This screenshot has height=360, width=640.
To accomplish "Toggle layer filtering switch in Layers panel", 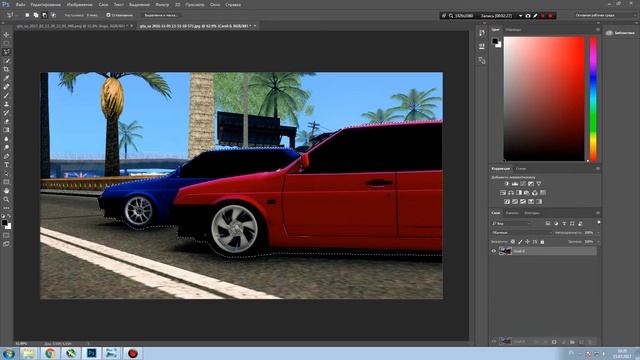I will click(598, 222).
